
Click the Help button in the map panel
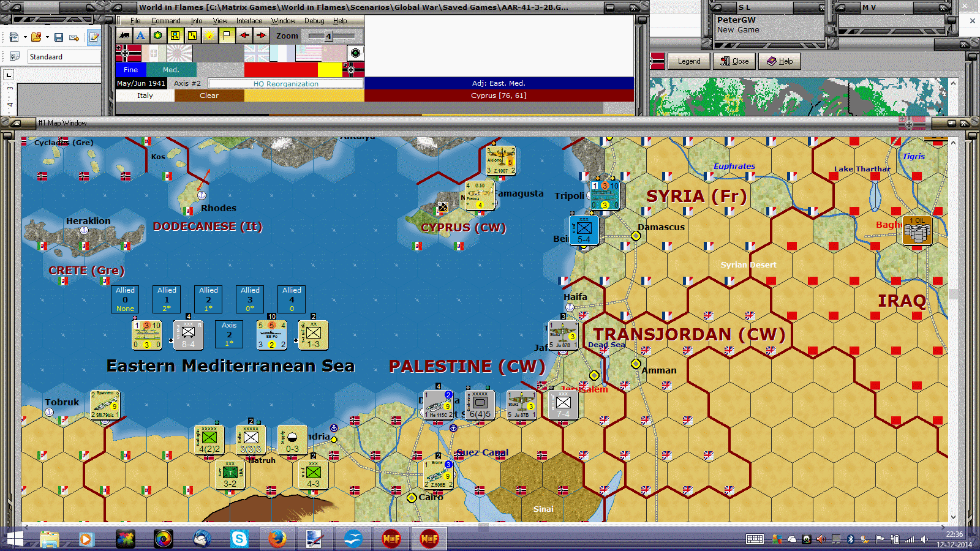[x=780, y=61]
